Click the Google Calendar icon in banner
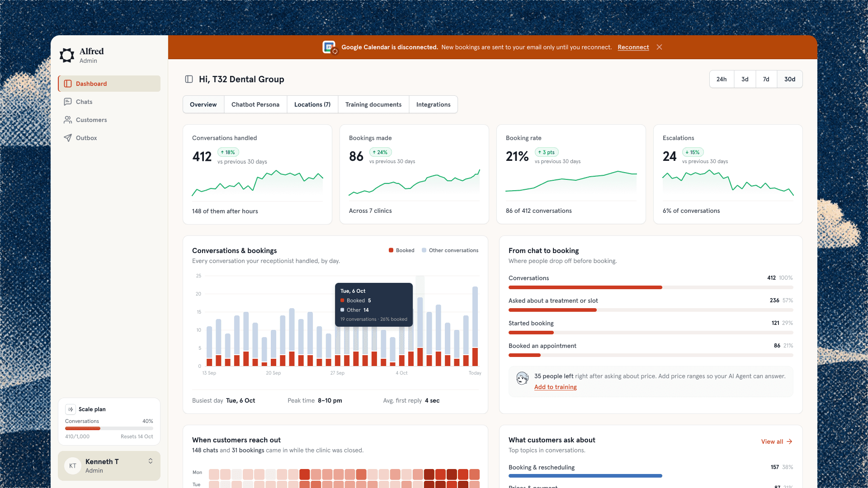Screen dimensions: 868x488 point(330,47)
